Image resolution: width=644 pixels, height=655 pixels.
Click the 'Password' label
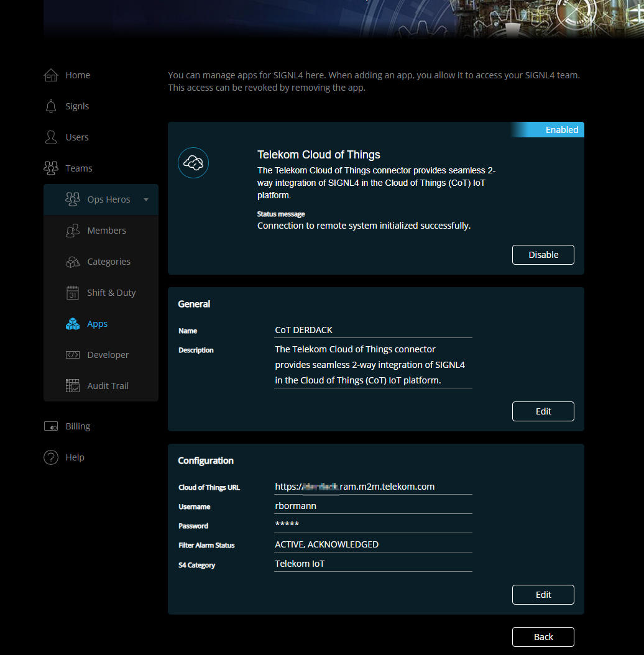[x=193, y=526]
